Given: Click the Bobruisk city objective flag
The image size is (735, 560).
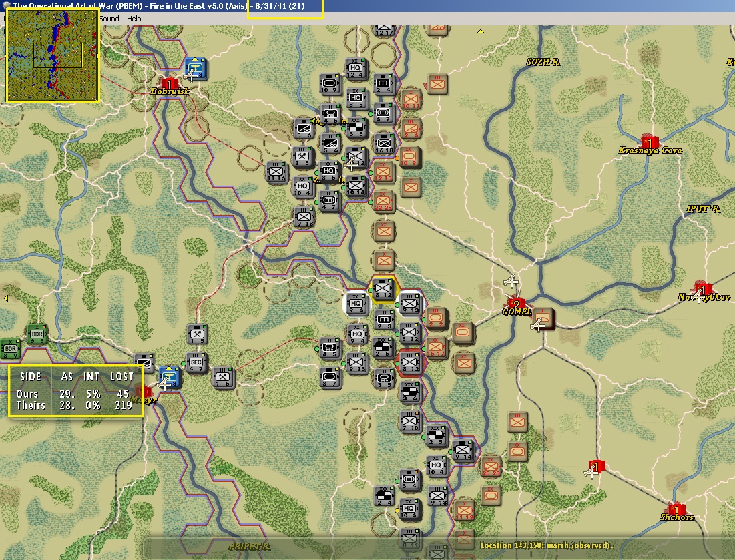Looking at the screenshot, I should pos(169,84).
